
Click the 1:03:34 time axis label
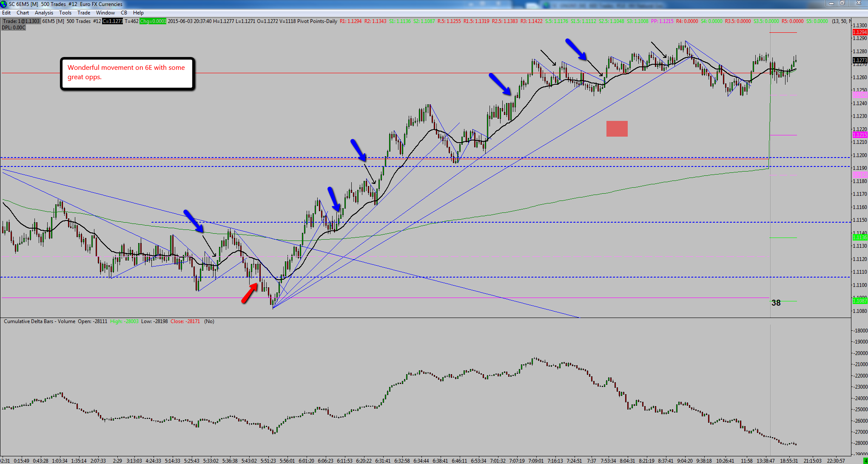[x=60, y=461]
